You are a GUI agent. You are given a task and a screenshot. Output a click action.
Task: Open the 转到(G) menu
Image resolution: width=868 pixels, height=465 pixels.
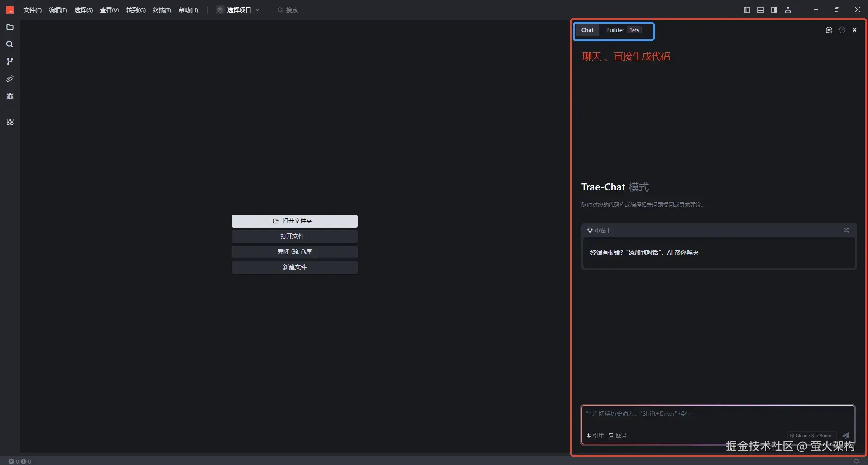coord(136,10)
